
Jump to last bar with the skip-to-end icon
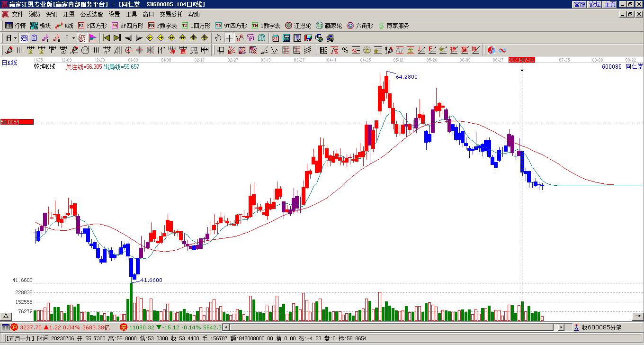tap(117, 38)
